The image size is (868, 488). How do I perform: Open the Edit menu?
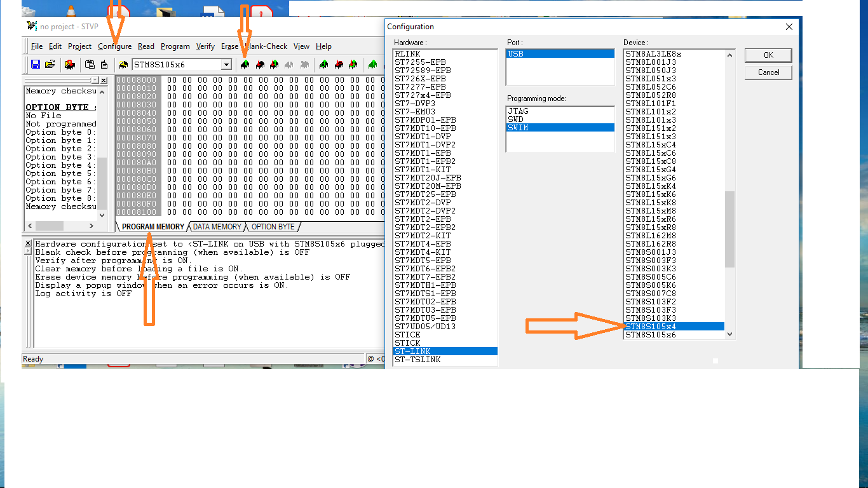[x=55, y=46]
